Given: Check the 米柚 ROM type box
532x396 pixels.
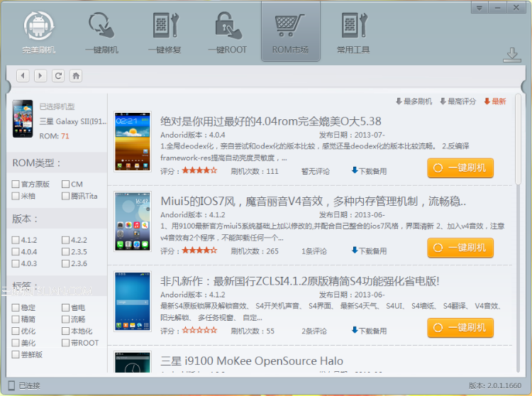Looking at the screenshot, I should [16, 196].
